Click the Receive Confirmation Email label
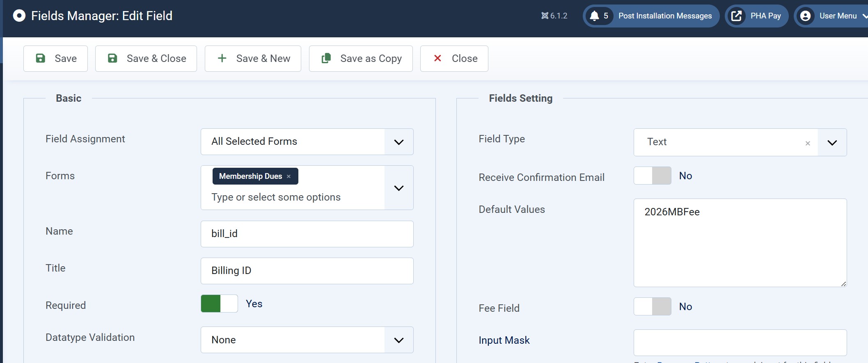This screenshot has width=868, height=363. pyautogui.click(x=541, y=178)
